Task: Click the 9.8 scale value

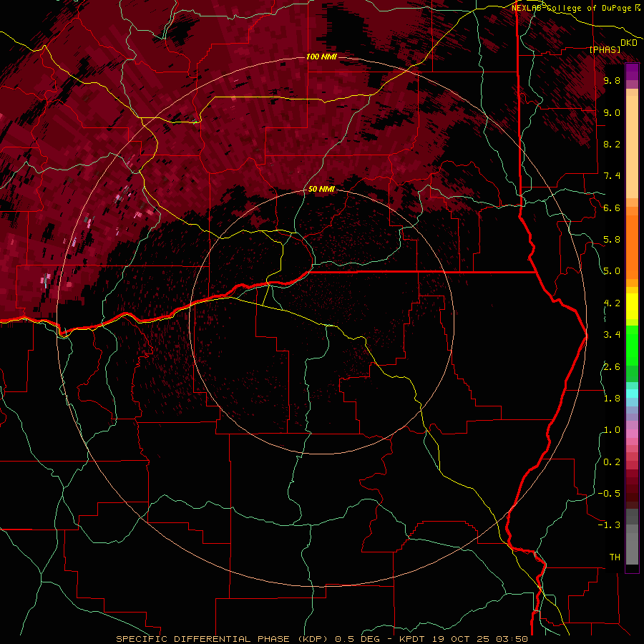Action: (x=612, y=80)
